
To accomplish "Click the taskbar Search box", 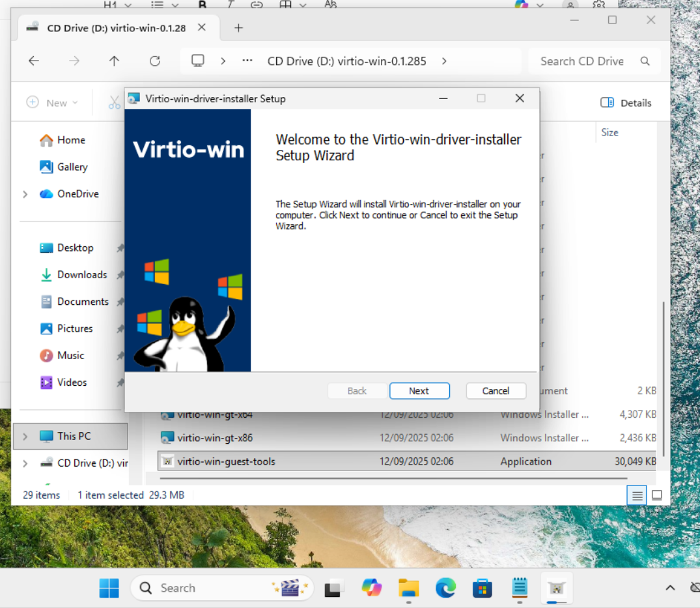I will coord(222,588).
